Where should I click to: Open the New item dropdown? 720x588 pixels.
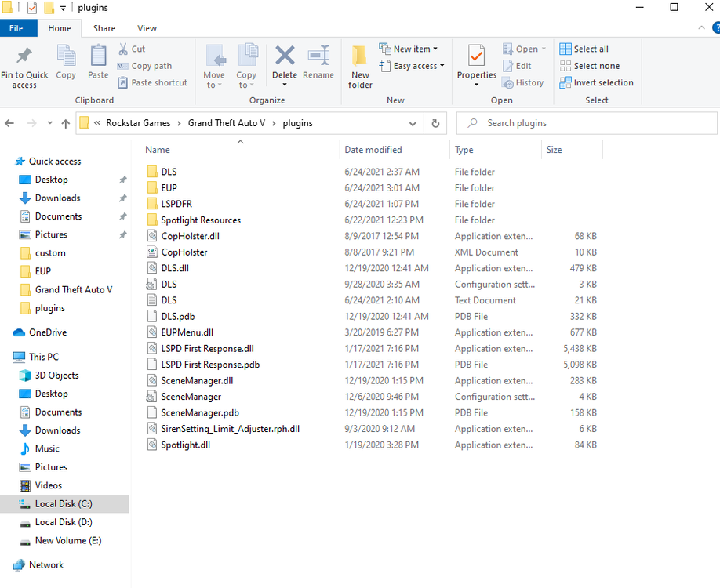pos(408,49)
